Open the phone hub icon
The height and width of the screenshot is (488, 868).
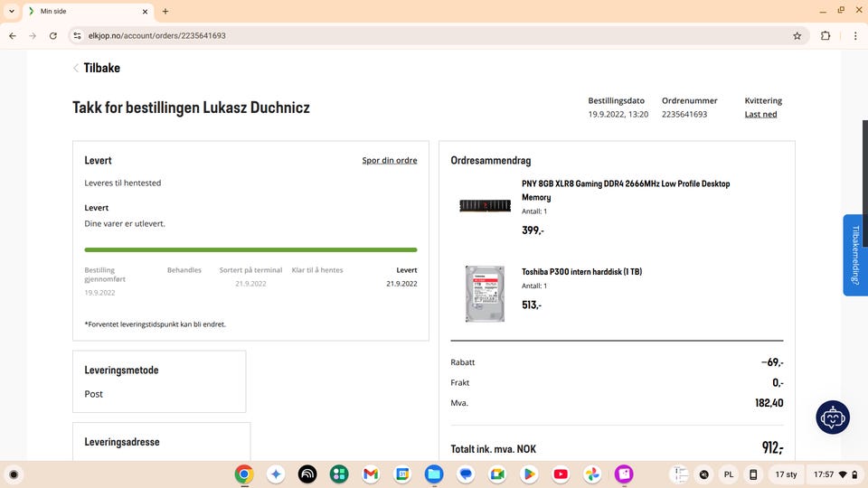click(753, 474)
